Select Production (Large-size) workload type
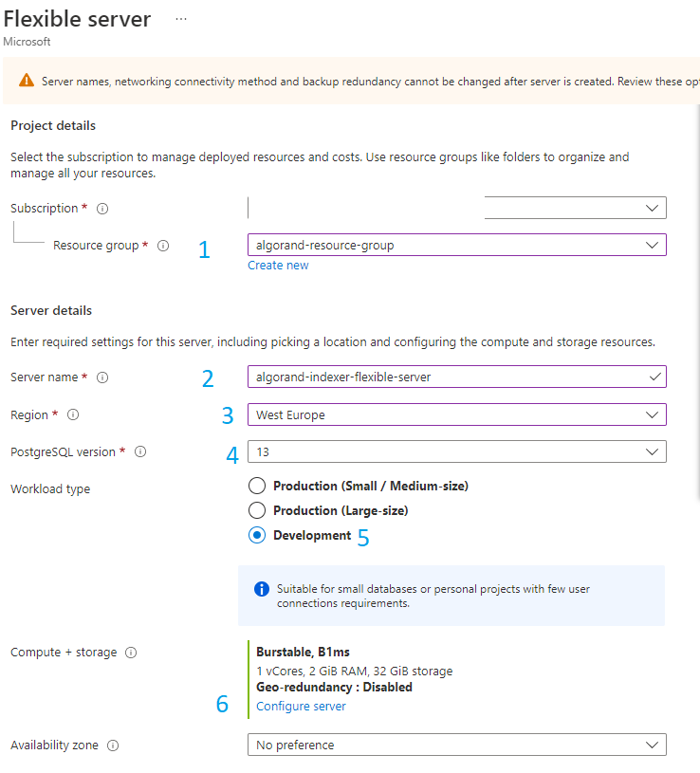This screenshot has width=700, height=773. click(x=257, y=510)
